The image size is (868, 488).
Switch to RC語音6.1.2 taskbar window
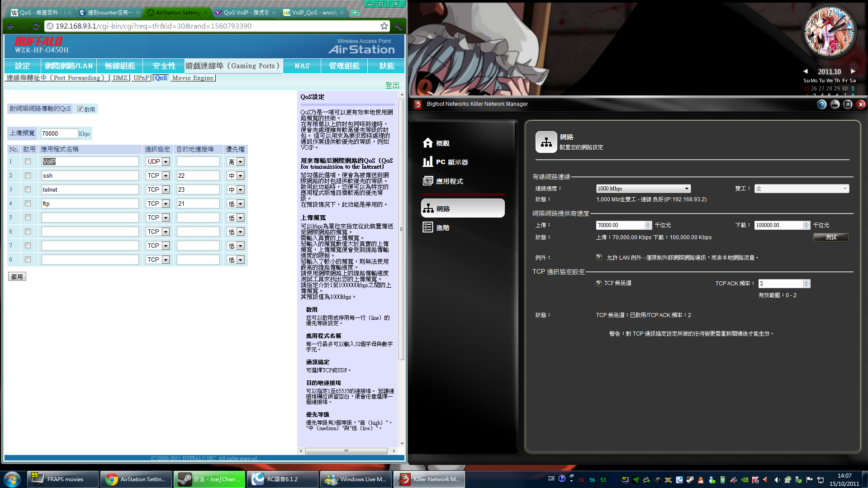(283, 479)
